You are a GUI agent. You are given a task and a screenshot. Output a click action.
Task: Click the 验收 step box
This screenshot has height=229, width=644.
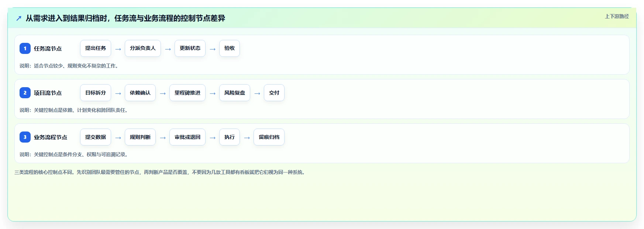click(x=230, y=48)
